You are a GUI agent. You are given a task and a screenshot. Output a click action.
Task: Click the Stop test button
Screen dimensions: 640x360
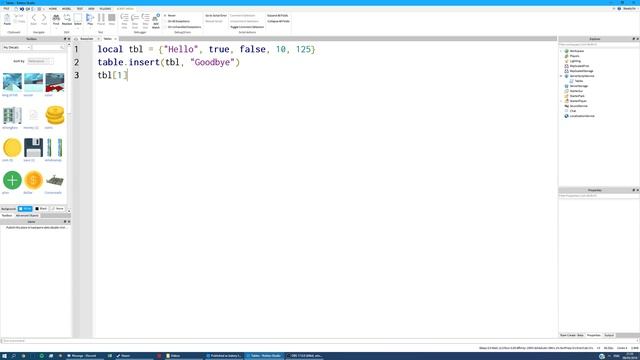(x=111, y=19)
